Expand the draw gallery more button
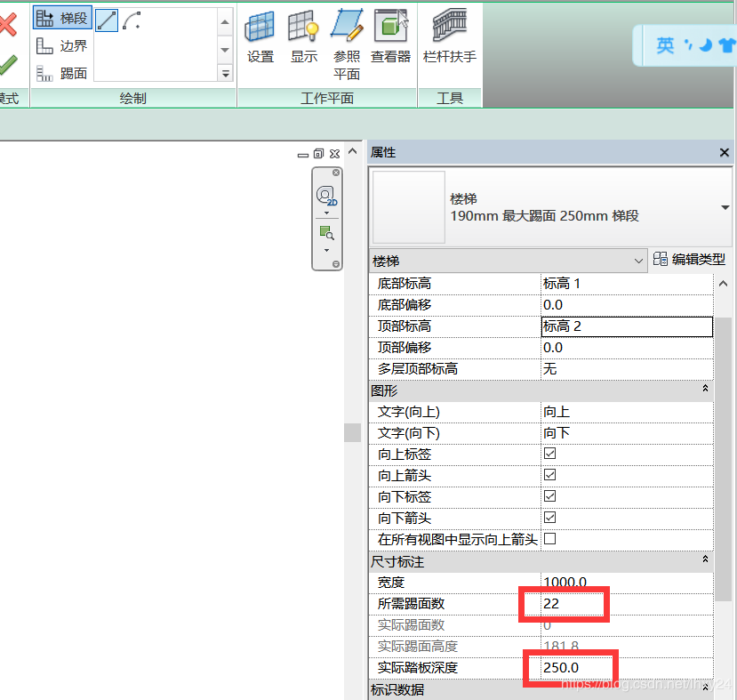Screen dimensions: 737x700 [225, 74]
